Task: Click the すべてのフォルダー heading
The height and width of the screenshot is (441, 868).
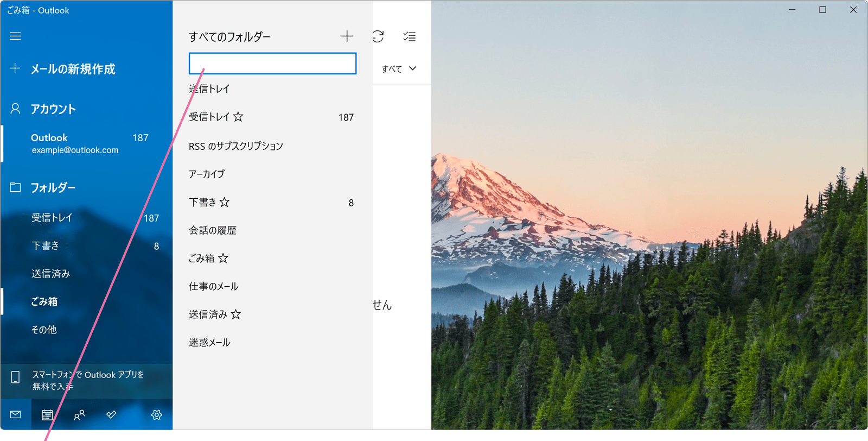Action: (229, 37)
